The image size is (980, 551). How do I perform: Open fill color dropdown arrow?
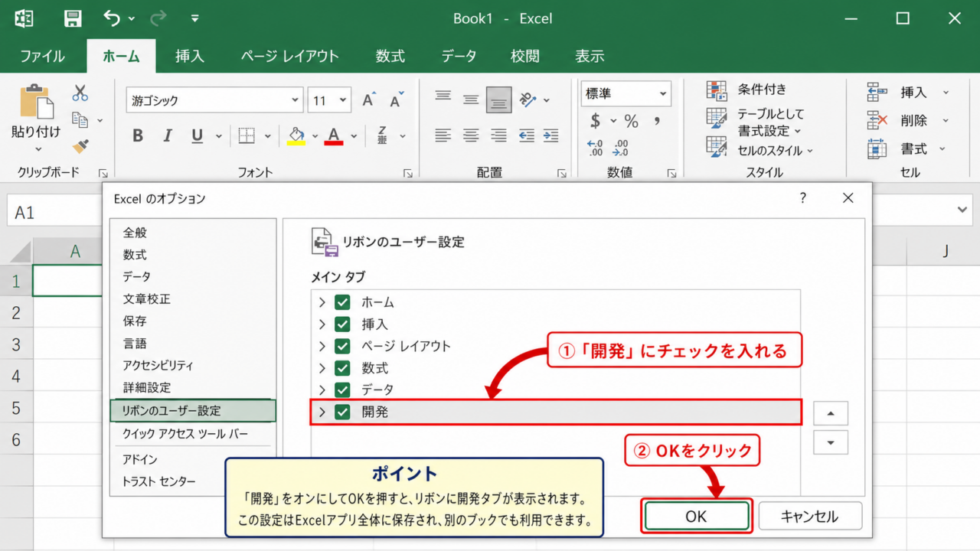pyautogui.click(x=315, y=137)
